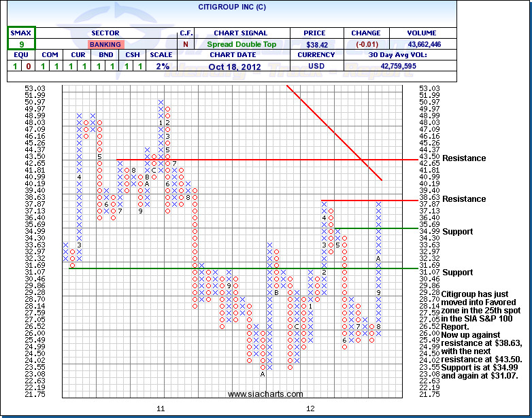532x418 pixels.
Task: Click the year 12 axis marker
Action: [310, 408]
